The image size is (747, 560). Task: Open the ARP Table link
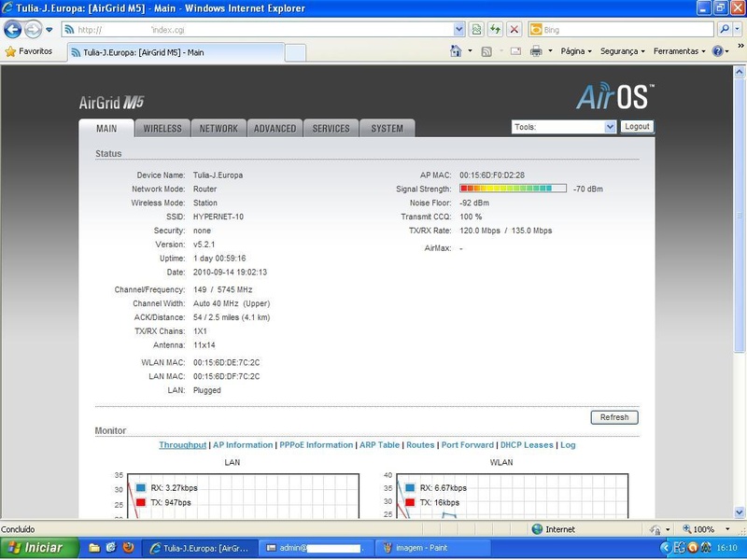pyautogui.click(x=380, y=445)
